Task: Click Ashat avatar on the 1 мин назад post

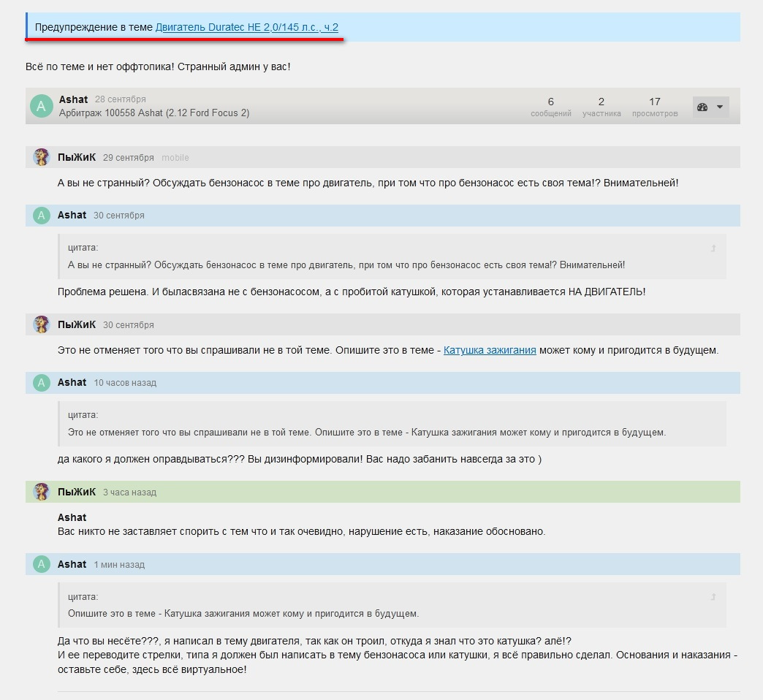Action: 42,564
